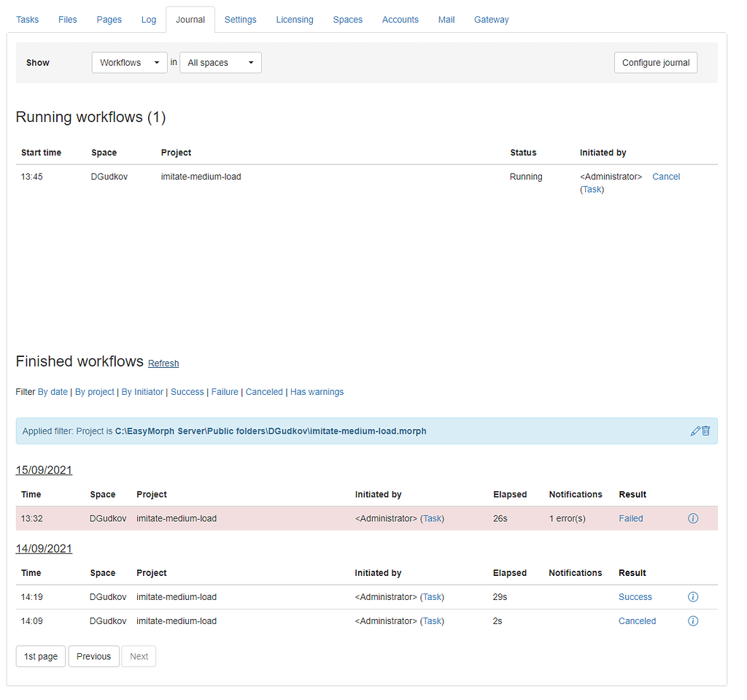
Task: Collapse the 15/09/2021 date group
Action: coord(43,470)
